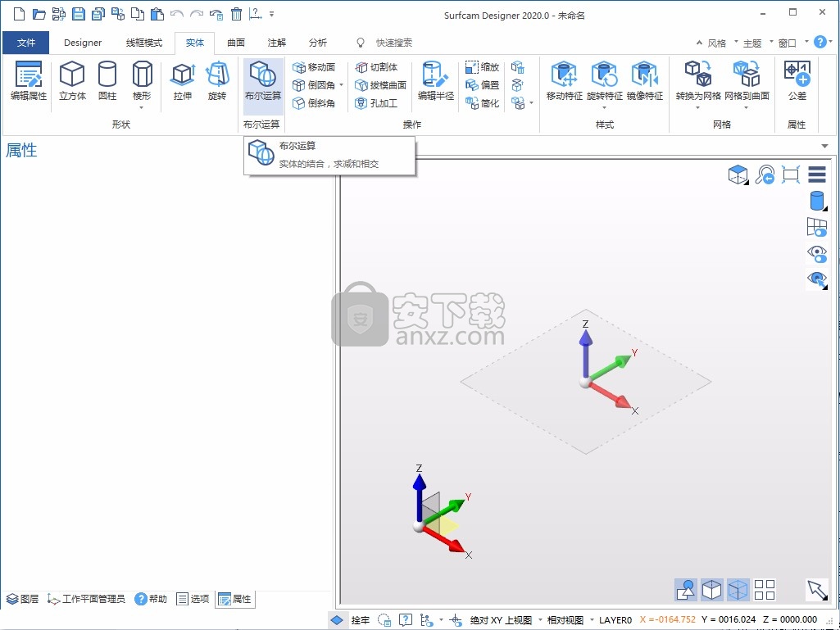
Task: Choose the 孔加工 hole tool
Action: coord(377,103)
